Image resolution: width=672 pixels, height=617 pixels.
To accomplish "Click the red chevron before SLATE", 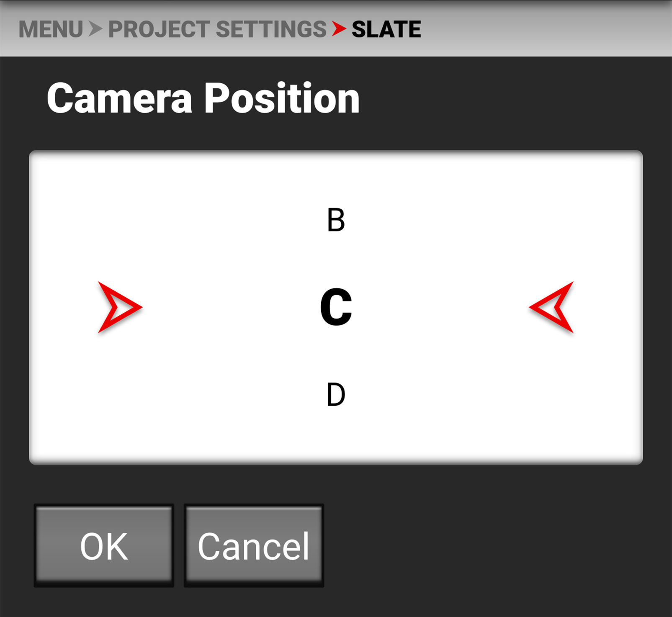I will 339,29.
